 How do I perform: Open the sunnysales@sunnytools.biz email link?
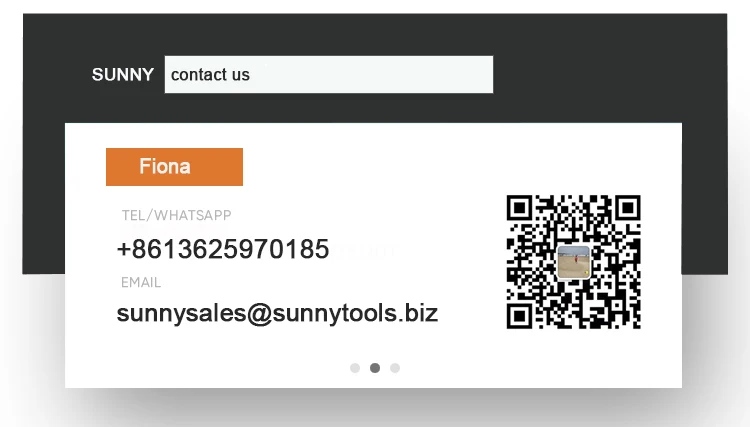click(x=277, y=313)
